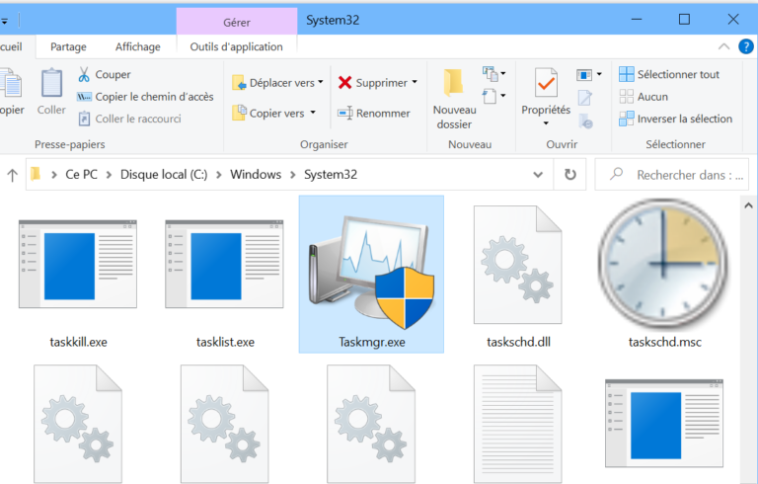Screen dimensions: 758x484
Task: Click Copier le chemin d'accès
Action: [x=145, y=97]
